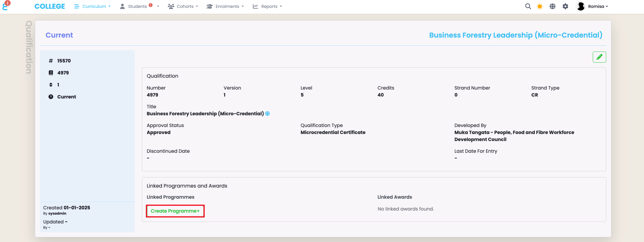Click the book icon next to 4979
This screenshot has width=644, height=242.
coord(51,73)
